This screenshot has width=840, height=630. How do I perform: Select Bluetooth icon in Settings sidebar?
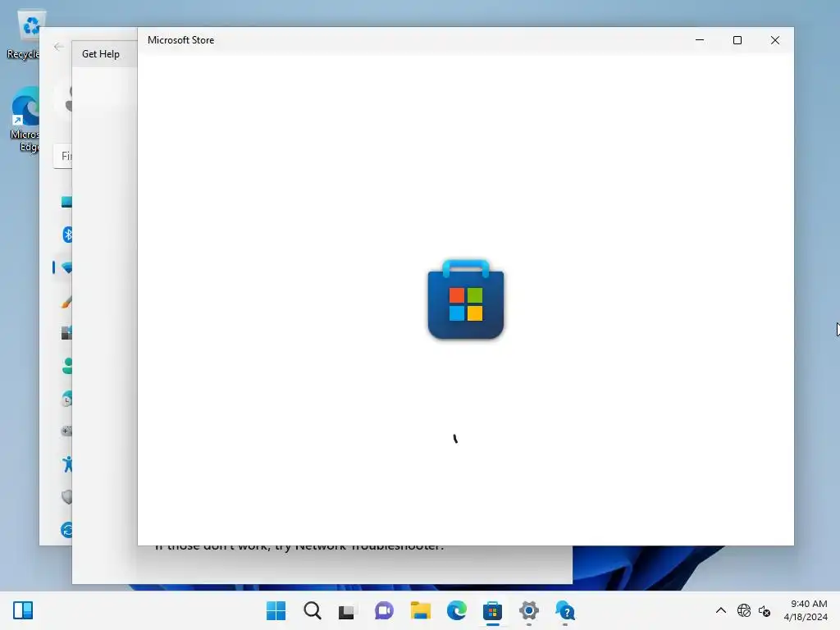pos(67,234)
